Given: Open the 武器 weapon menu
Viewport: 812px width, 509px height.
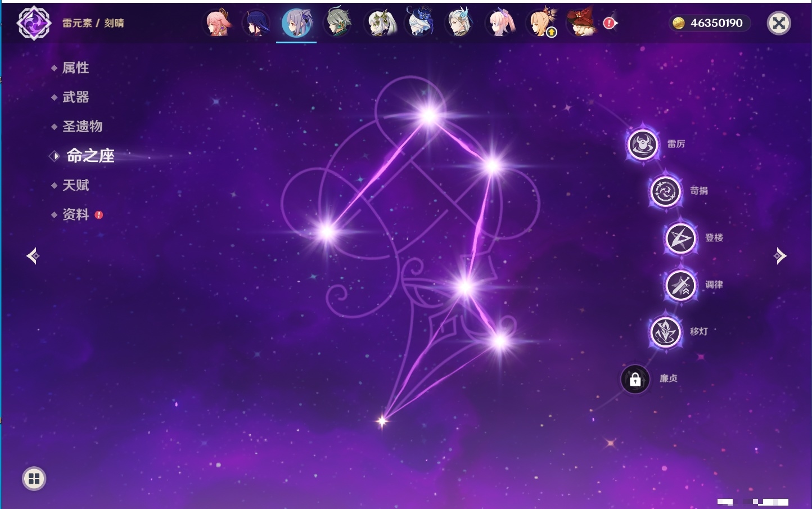Looking at the screenshot, I should (75, 97).
